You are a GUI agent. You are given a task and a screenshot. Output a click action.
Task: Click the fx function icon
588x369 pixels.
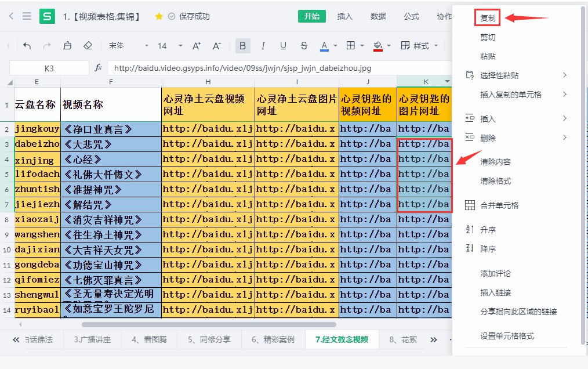tap(98, 67)
